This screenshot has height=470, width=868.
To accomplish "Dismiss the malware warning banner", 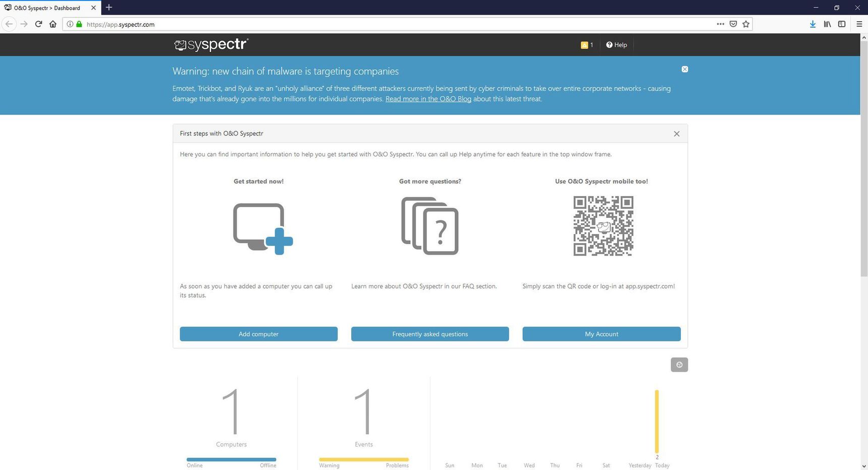I will coord(685,69).
